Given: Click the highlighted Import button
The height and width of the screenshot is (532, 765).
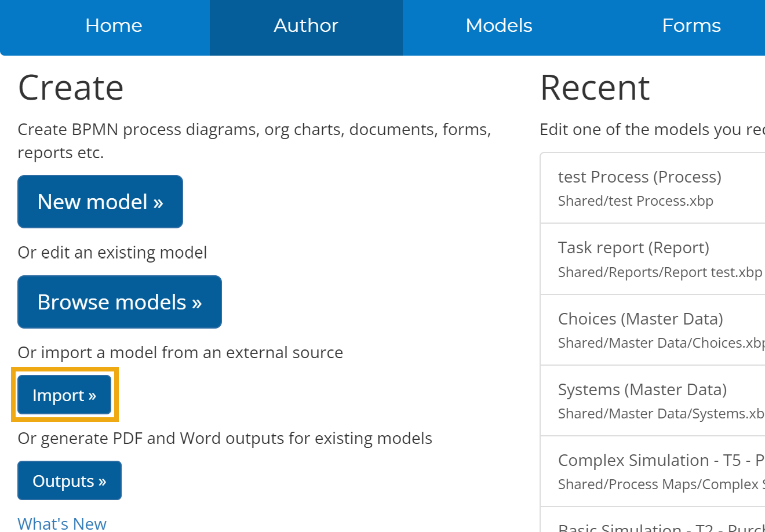Looking at the screenshot, I should point(64,395).
